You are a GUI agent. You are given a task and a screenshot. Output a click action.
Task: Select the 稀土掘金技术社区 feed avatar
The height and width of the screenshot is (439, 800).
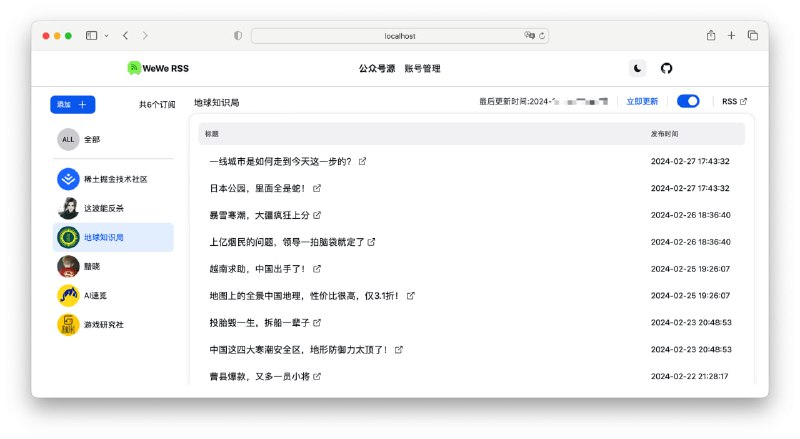[68, 179]
